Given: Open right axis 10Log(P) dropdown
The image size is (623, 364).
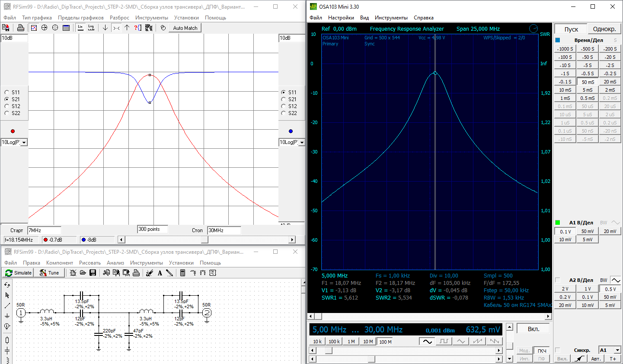Looking at the screenshot, I should pos(302,142).
